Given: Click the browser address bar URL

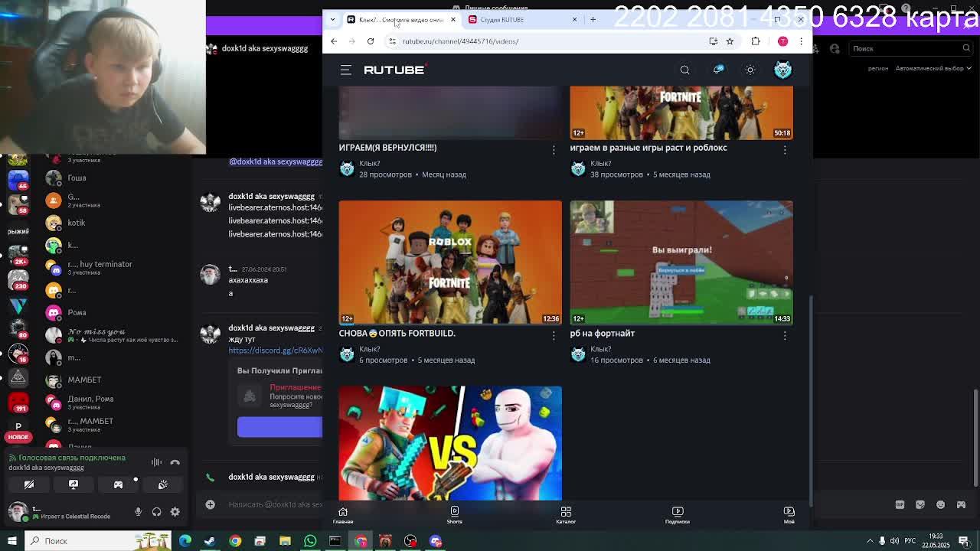Looking at the screenshot, I should [461, 41].
